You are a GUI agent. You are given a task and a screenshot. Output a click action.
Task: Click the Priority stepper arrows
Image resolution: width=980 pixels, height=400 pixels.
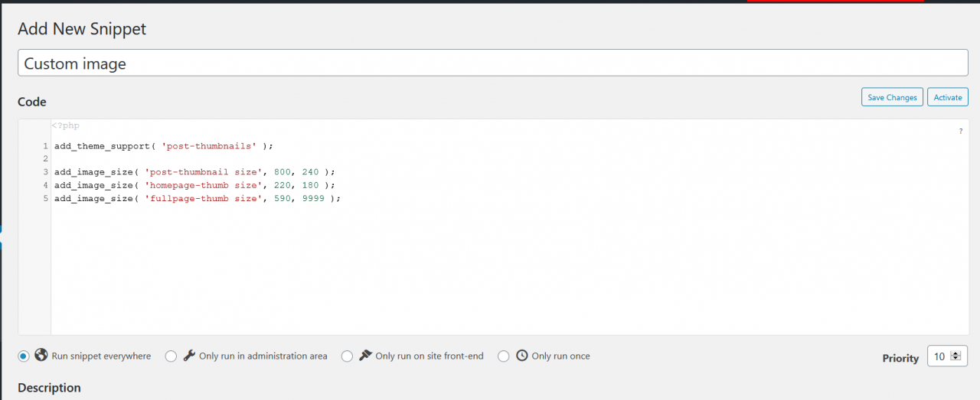pyautogui.click(x=954, y=356)
